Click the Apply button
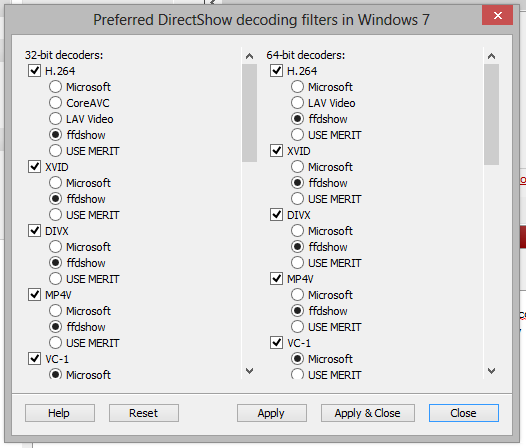 (272, 413)
